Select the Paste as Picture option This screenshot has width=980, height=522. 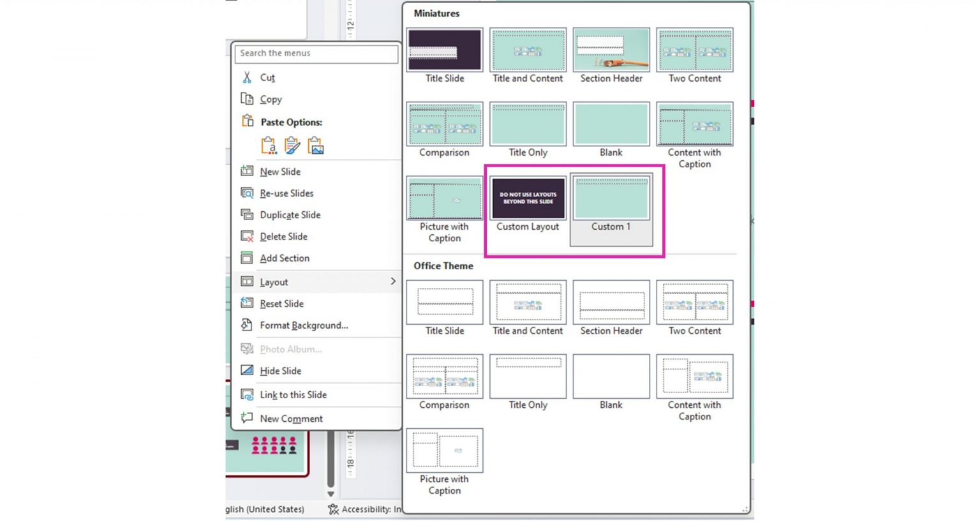[315, 145]
